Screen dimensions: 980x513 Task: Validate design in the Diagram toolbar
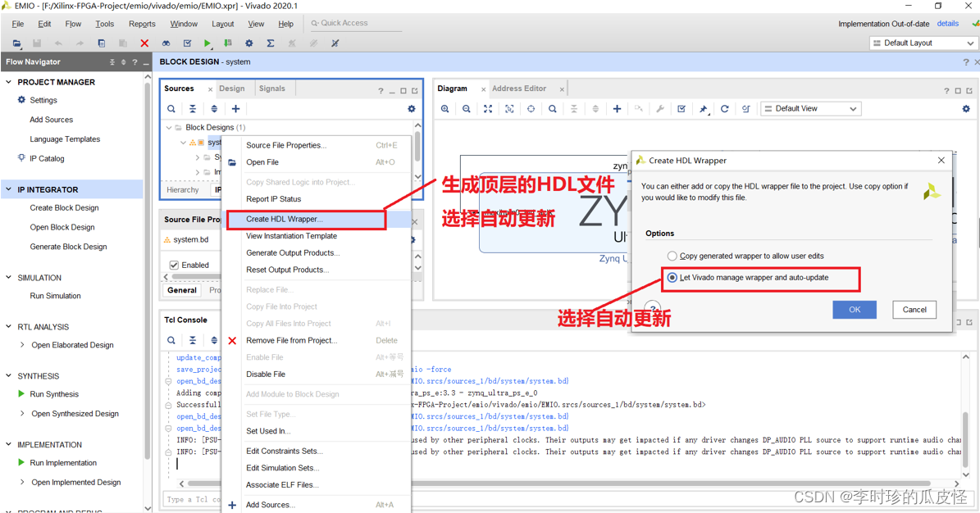tap(681, 109)
